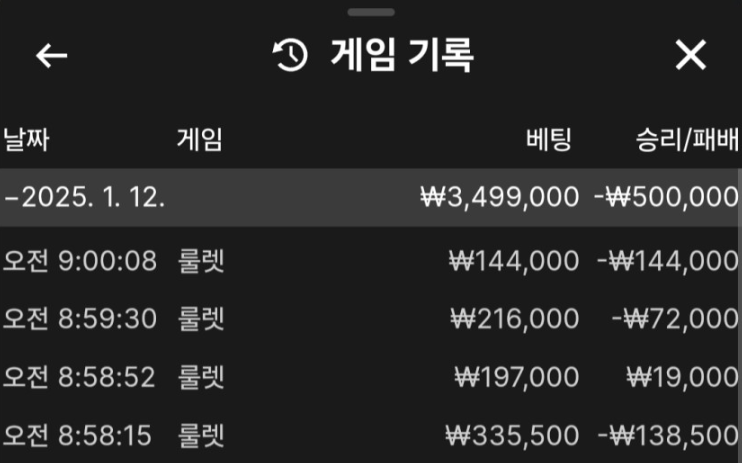The height and width of the screenshot is (463, 742).
Task: Click the 베팅 column header
Action: click(548, 139)
